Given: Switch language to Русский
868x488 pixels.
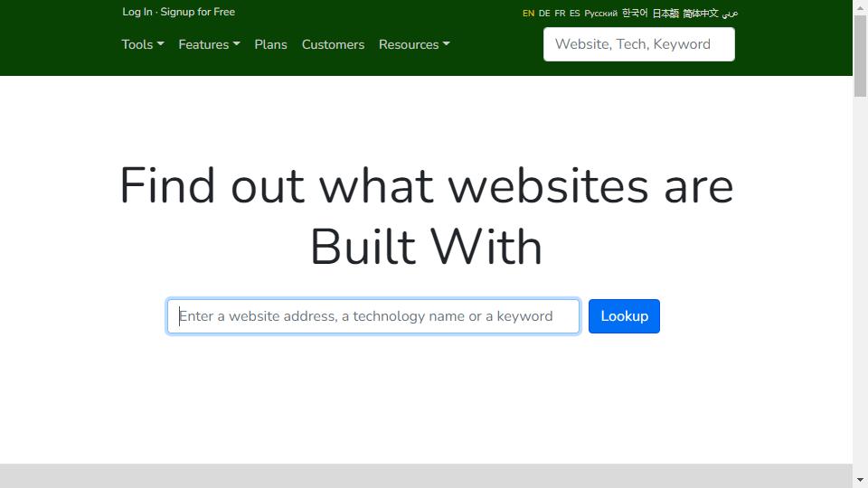Looking at the screenshot, I should (600, 14).
